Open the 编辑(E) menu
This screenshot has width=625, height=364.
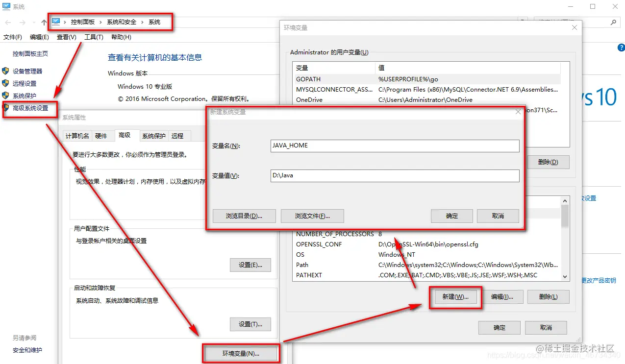(39, 37)
